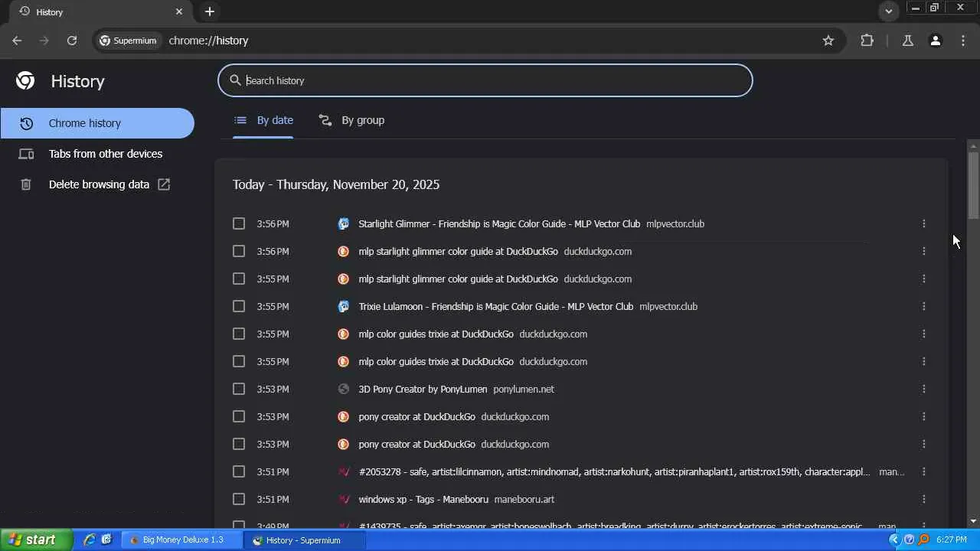Viewport: 980px width, 551px height.
Task: Click the quick launch icon right of Internet Explorer
Action: [x=106, y=540]
